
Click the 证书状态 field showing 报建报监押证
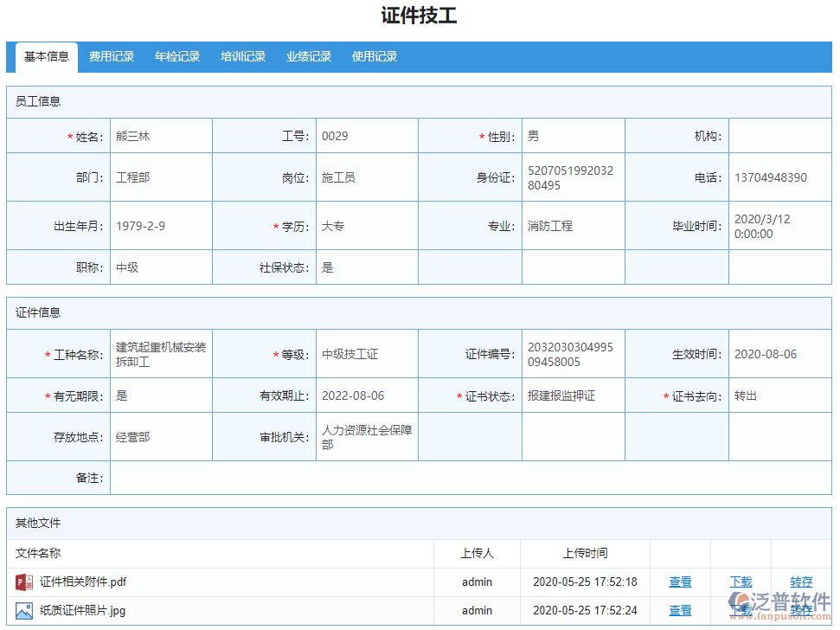(573, 395)
